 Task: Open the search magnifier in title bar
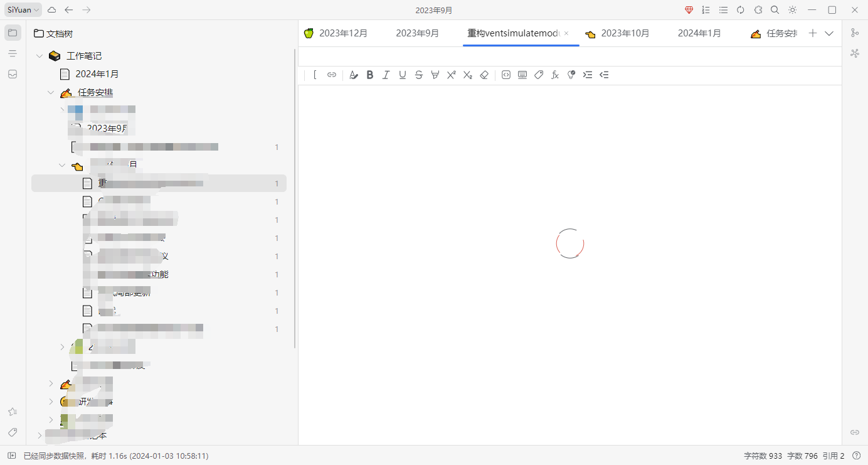pyautogui.click(x=775, y=10)
